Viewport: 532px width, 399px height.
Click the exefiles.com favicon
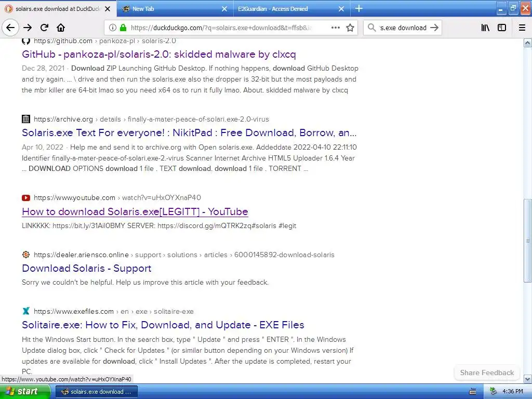point(26,311)
